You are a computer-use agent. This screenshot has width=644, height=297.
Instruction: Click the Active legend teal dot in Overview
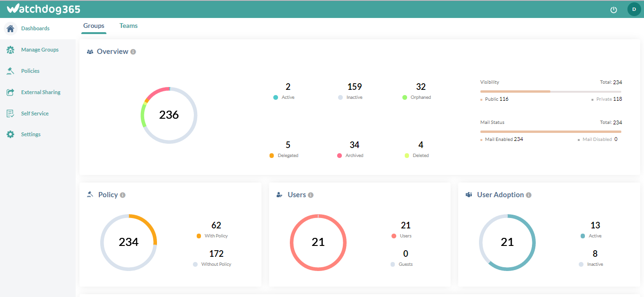click(276, 97)
